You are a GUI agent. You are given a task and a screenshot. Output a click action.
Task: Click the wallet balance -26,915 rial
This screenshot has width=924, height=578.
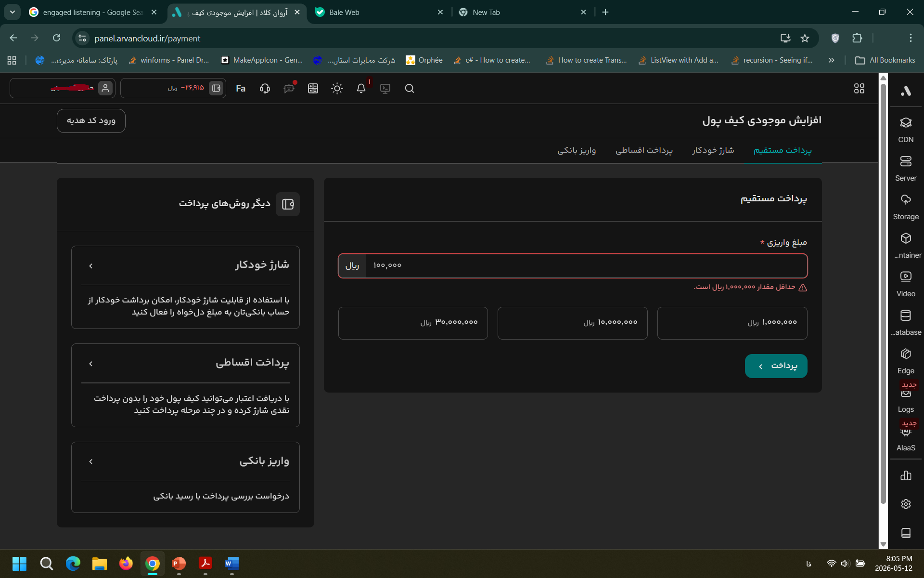point(173,88)
